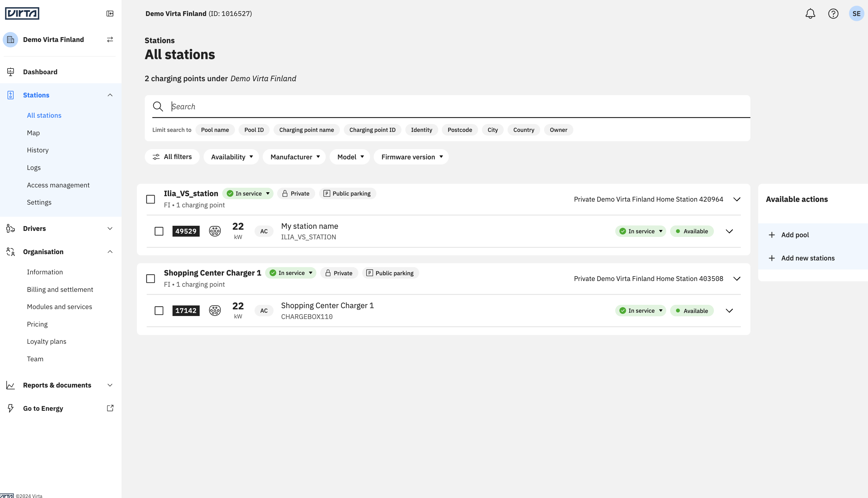Click the Virta logo
The image size is (868, 498).
pos(22,13)
